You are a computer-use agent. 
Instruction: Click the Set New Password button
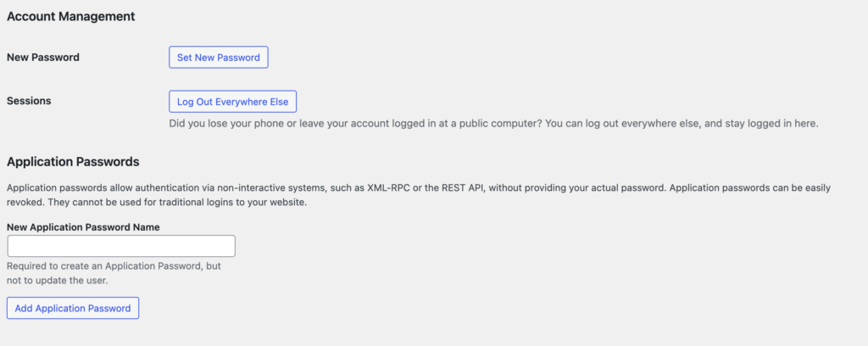[219, 58]
